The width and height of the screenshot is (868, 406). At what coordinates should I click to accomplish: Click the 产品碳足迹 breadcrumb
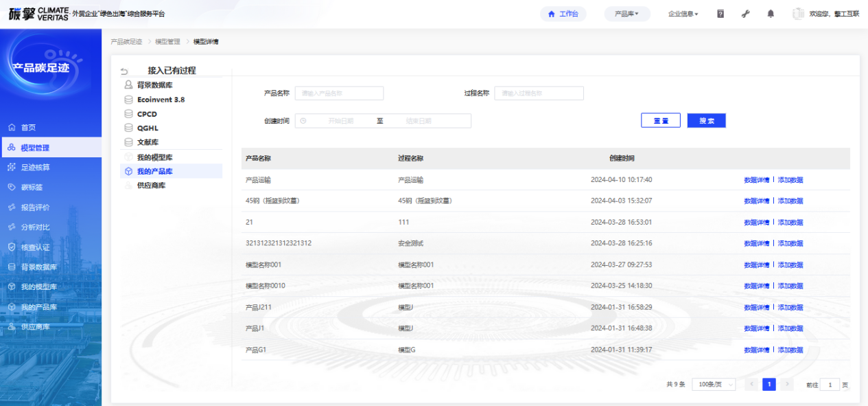(126, 42)
